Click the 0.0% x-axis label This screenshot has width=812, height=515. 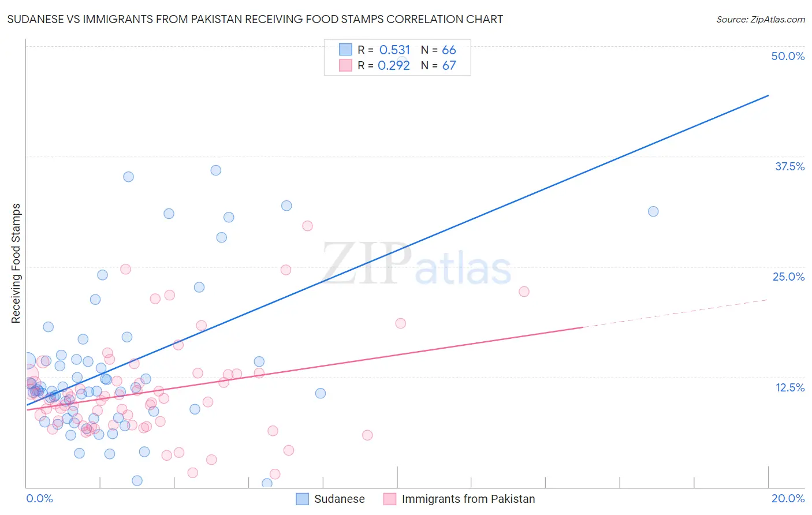[39, 498]
